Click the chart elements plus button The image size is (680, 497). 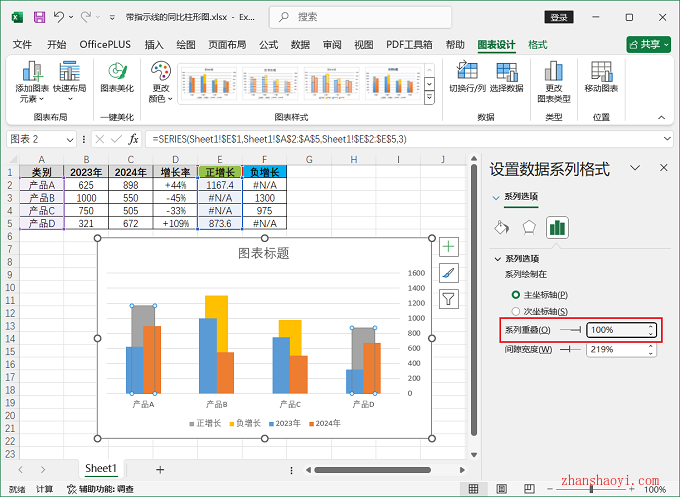tap(449, 246)
